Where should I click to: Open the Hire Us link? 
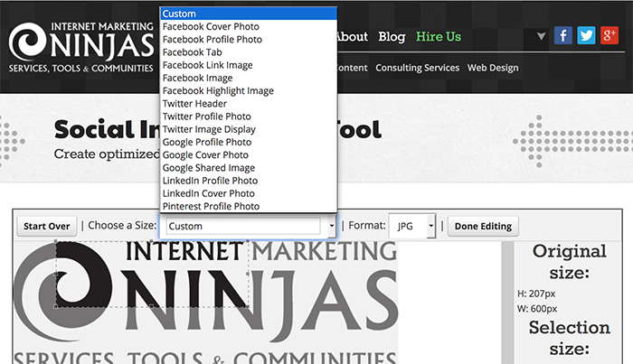(439, 37)
